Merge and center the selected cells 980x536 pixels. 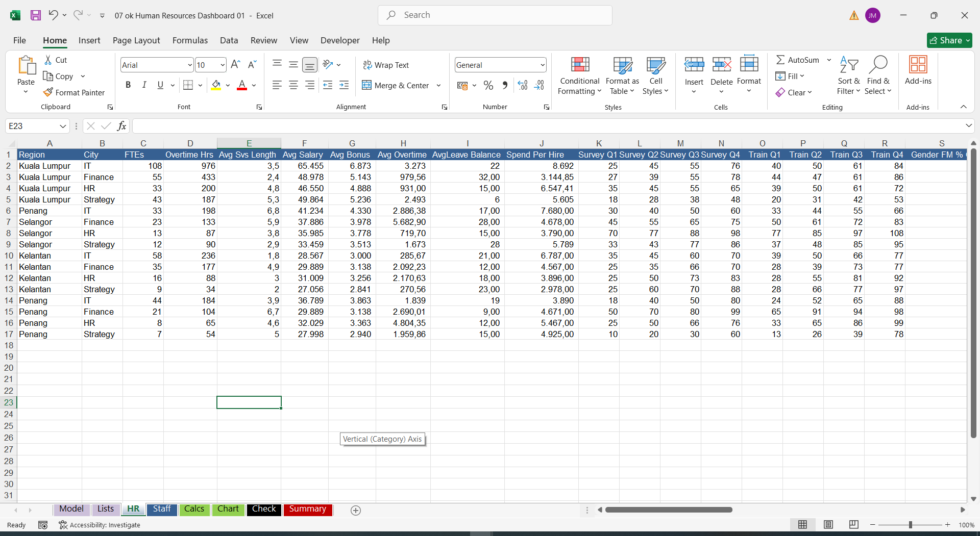[396, 85]
